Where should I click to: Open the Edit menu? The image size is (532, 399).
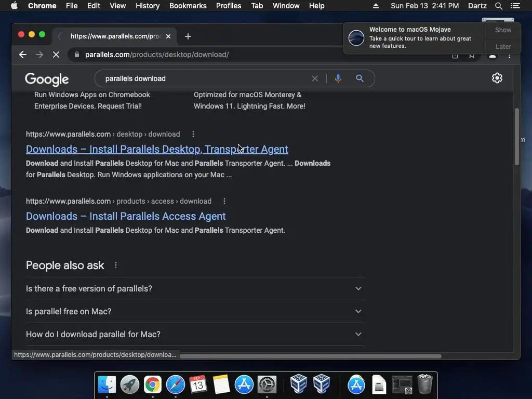click(94, 6)
